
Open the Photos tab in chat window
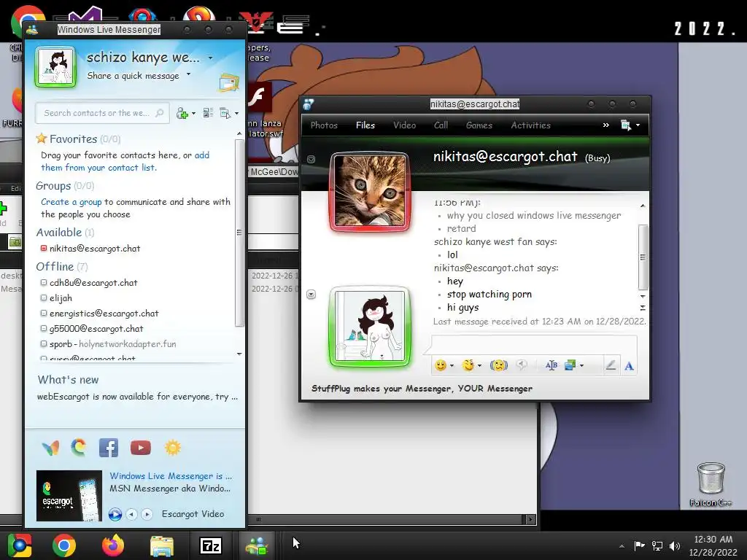(x=324, y=125)
